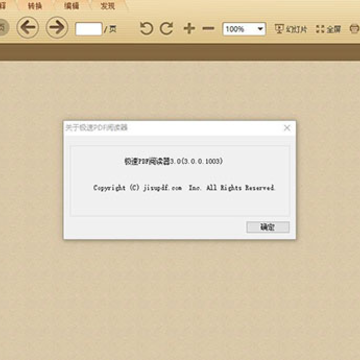Enter full screen mode (全屏)

pyautogui.click(x=328, y=29)
